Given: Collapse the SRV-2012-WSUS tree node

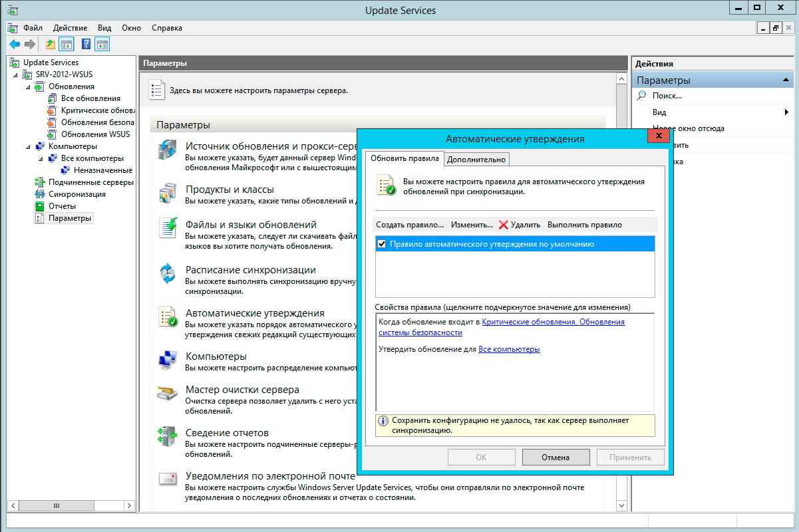Looking at the screenshot, I should click(16, 74).
